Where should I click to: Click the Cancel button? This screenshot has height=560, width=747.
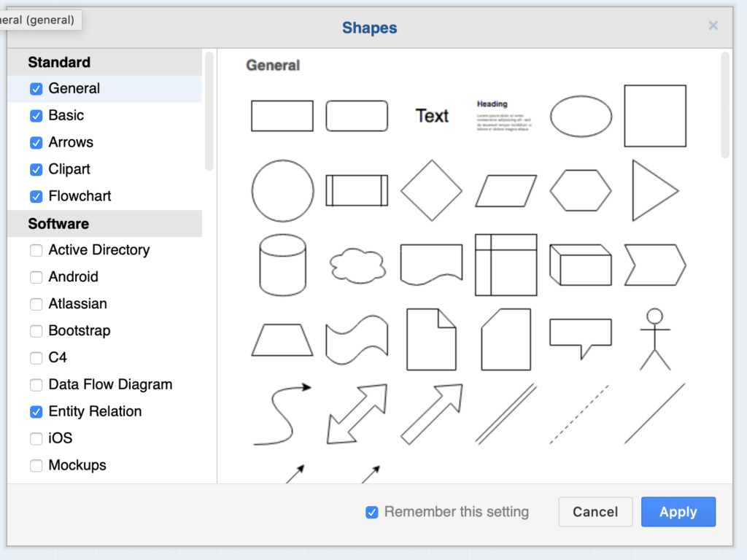(595, 512)
